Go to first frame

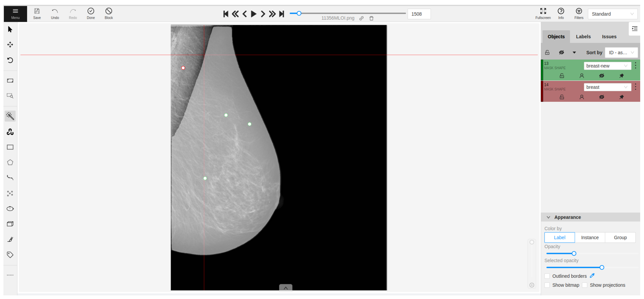(x=226, y=14)
